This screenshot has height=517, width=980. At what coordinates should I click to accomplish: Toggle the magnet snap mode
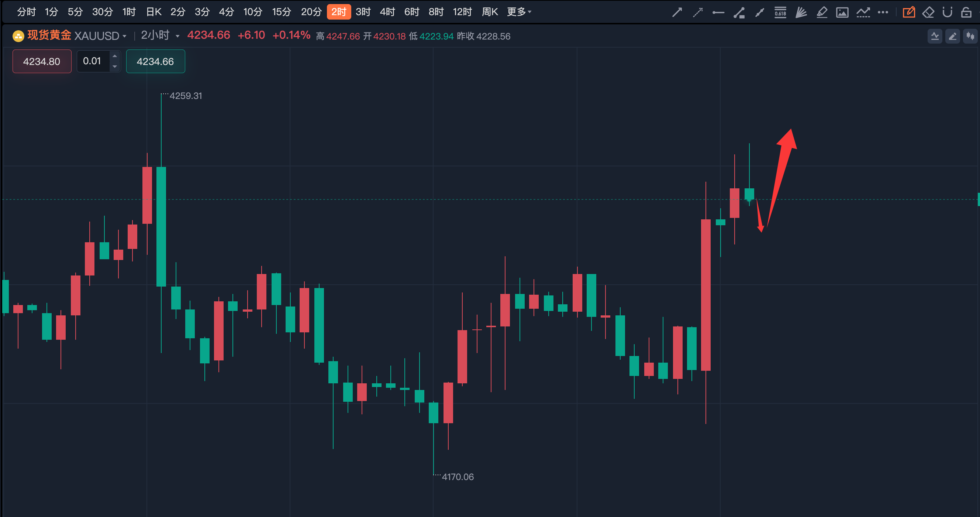947,12
